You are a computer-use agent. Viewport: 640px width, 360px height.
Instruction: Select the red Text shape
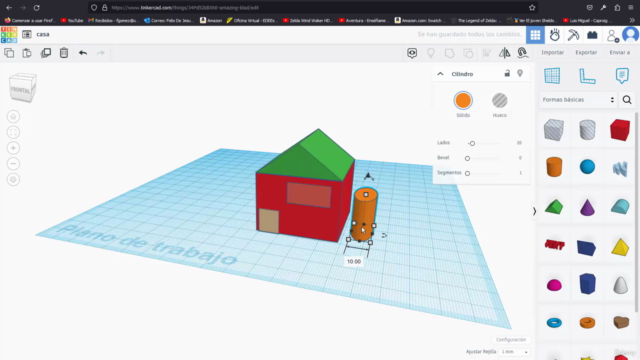554,244
